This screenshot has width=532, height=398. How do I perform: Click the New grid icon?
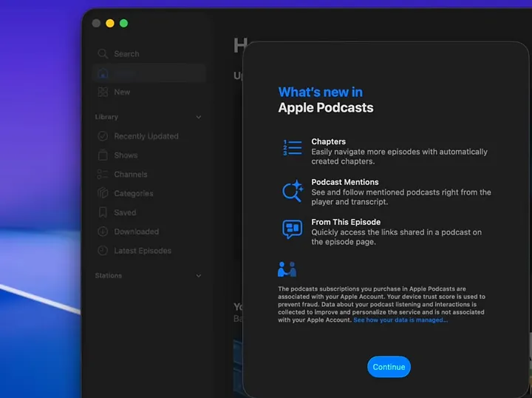[x=103, y=92]
